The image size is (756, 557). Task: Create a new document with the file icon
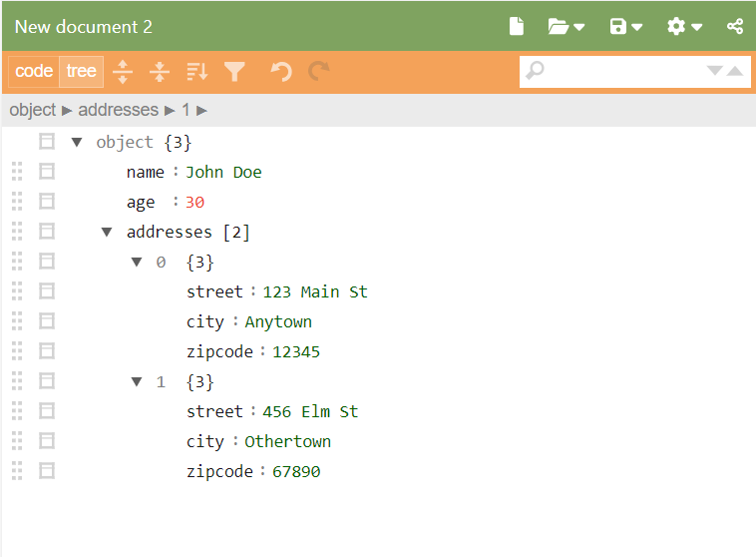(x=517, y=26)
